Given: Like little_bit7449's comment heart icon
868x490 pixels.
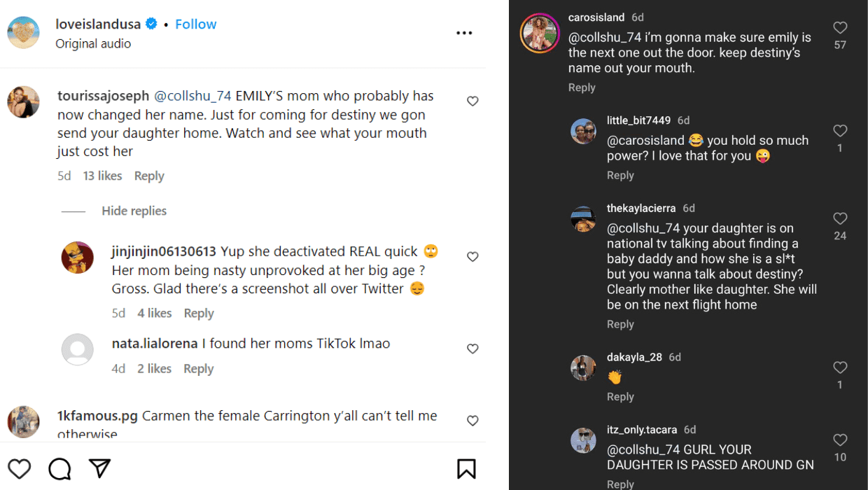Looking at the screenshot, I should [840, 130].
